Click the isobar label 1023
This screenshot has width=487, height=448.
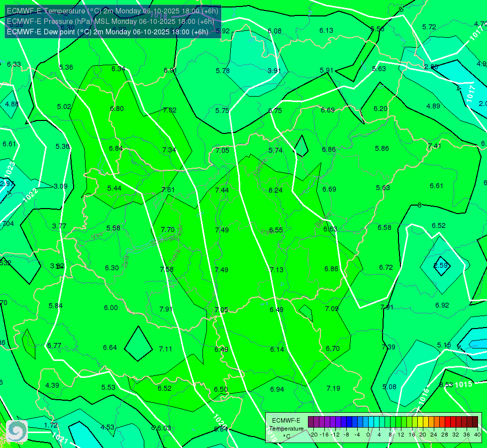[x=10, y=169]
